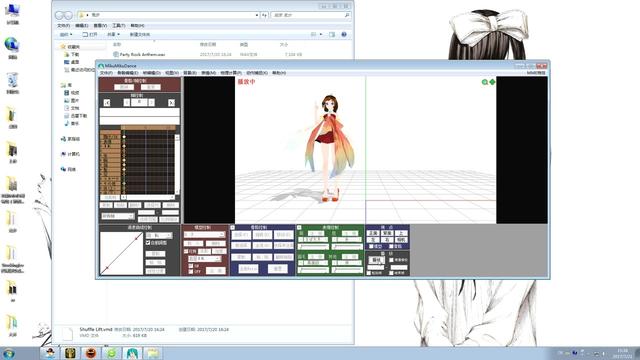Viewport: 640px width, 360px height.
Task: Open the View menu in MikuMikuDance
Action: 171,73
